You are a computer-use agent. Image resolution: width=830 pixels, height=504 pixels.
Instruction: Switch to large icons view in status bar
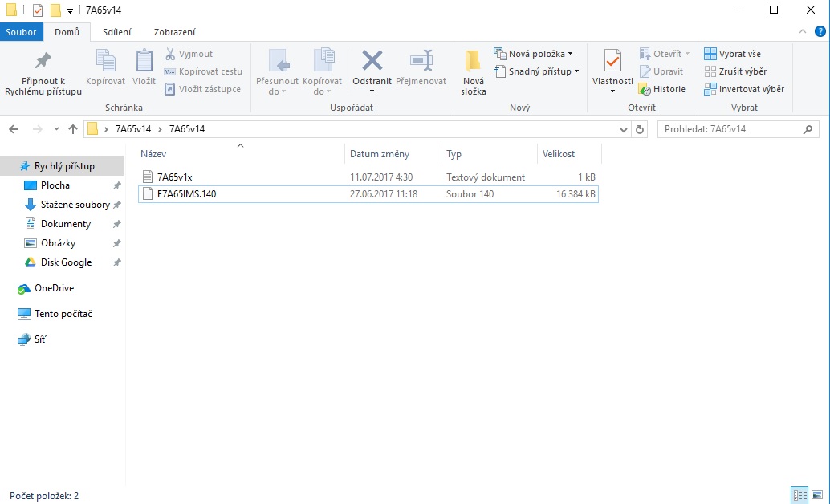[816, 495]
